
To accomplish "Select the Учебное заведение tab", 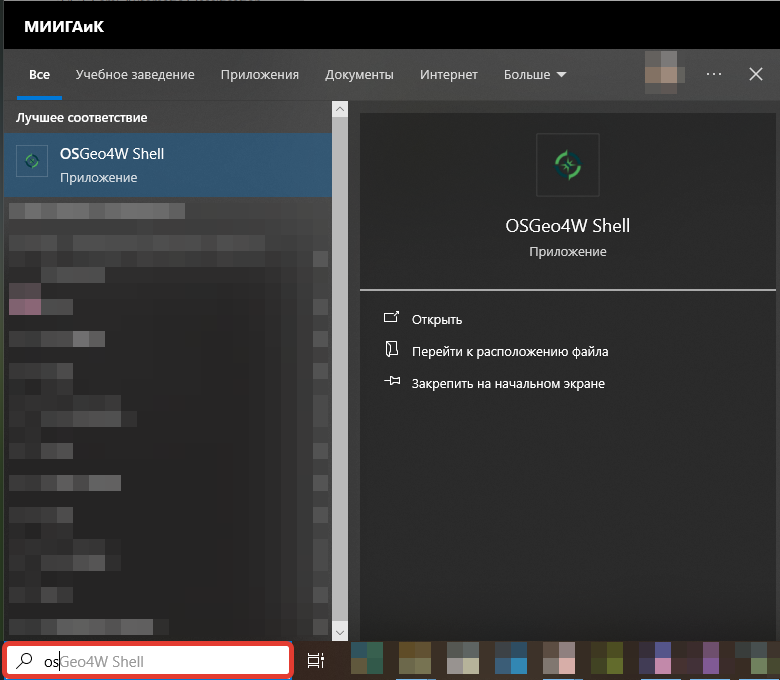I will coord(135,75).
